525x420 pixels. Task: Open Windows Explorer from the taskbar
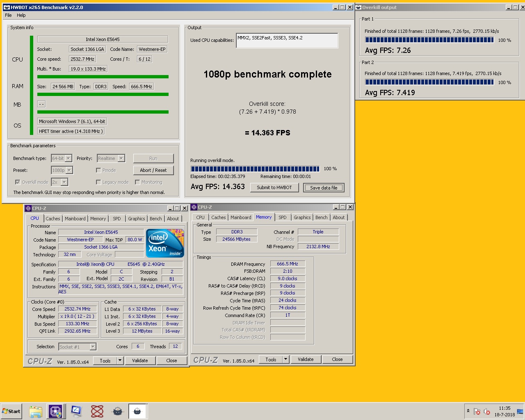click(x=36, y=411)
